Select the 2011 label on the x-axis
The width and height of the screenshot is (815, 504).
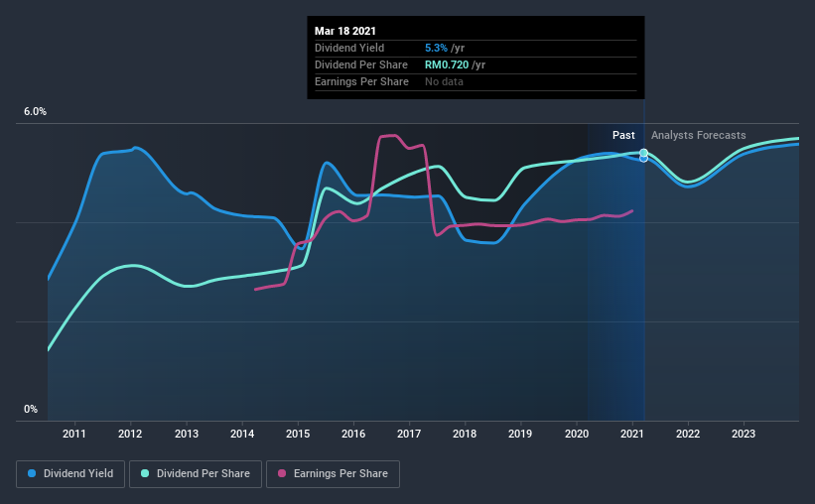tap(74, 434)
